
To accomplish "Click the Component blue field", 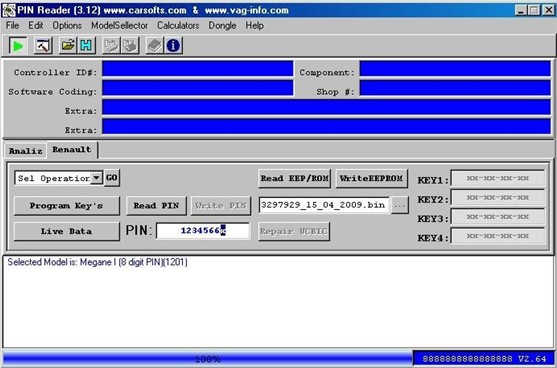I will pyautogui.click(x=455, y=69).
